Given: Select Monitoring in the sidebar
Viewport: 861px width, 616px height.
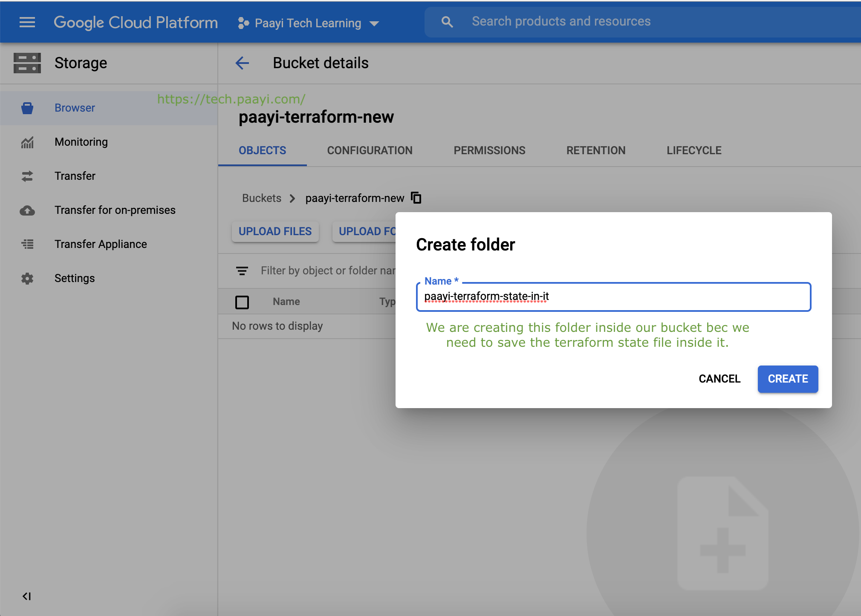Looking at the screenshot, I should (x=81, y=142).
